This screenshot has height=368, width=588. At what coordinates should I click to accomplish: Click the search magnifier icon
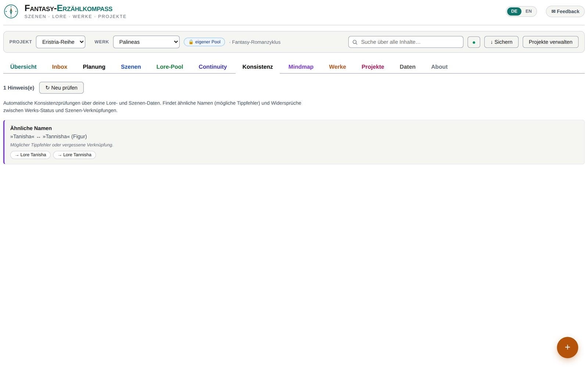355,42
